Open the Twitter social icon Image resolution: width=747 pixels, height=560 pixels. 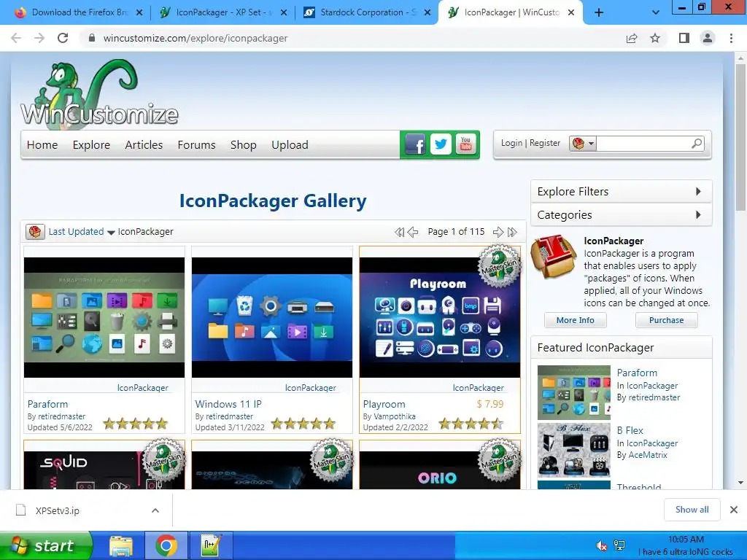click(441, 144)
